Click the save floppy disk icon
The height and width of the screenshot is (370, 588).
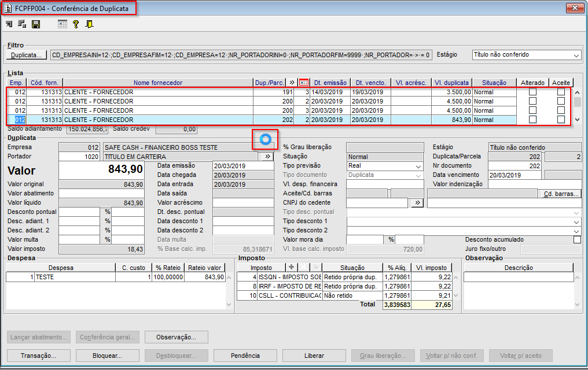[36, 24]
